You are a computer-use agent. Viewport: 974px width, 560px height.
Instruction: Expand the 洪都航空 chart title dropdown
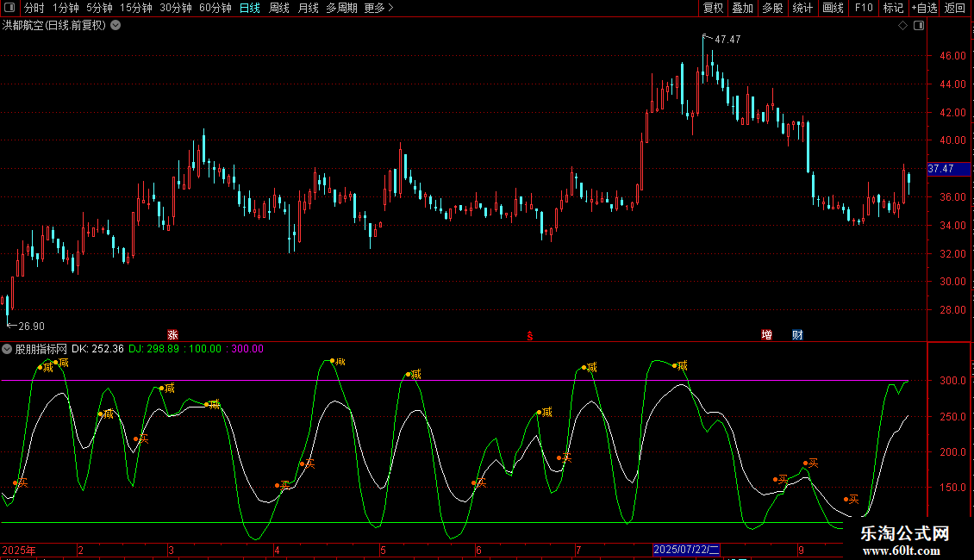pyautogui.click(x=116, y=26)
